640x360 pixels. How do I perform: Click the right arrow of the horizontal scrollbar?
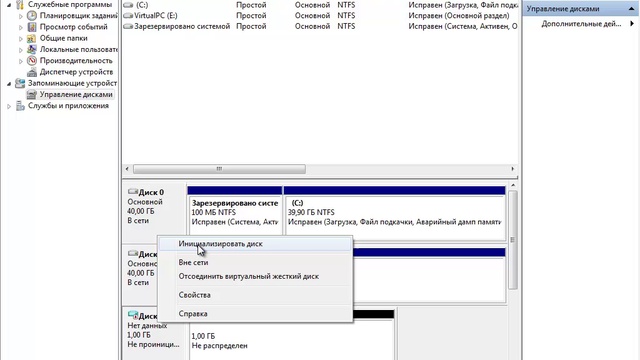click(x=513, y=169)
